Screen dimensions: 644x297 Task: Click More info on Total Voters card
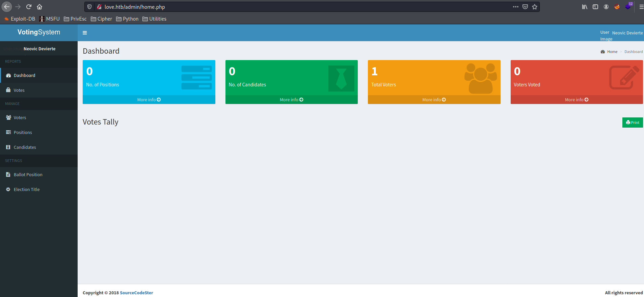click(434, 100)
